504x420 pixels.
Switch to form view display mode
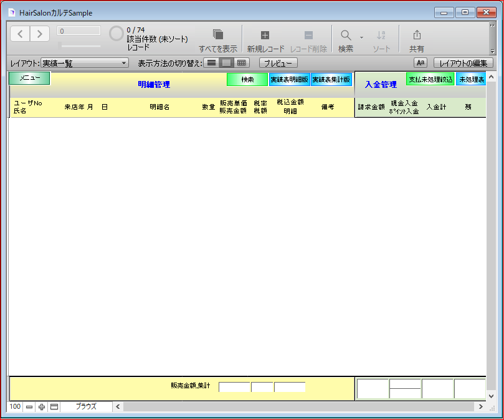(x=211, y=63)
